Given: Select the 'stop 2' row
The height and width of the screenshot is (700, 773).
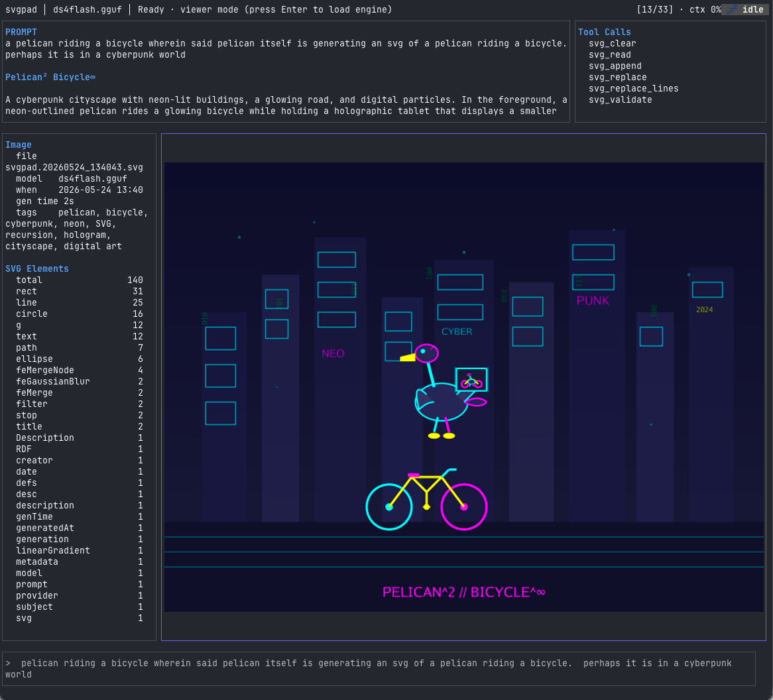Looking at the screenshot, I should [80, 416].
